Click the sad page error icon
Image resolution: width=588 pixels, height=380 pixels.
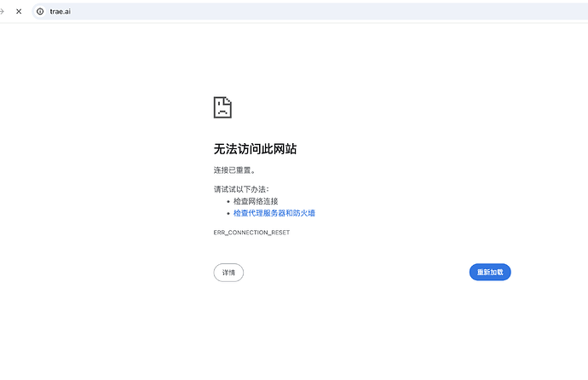222,107
